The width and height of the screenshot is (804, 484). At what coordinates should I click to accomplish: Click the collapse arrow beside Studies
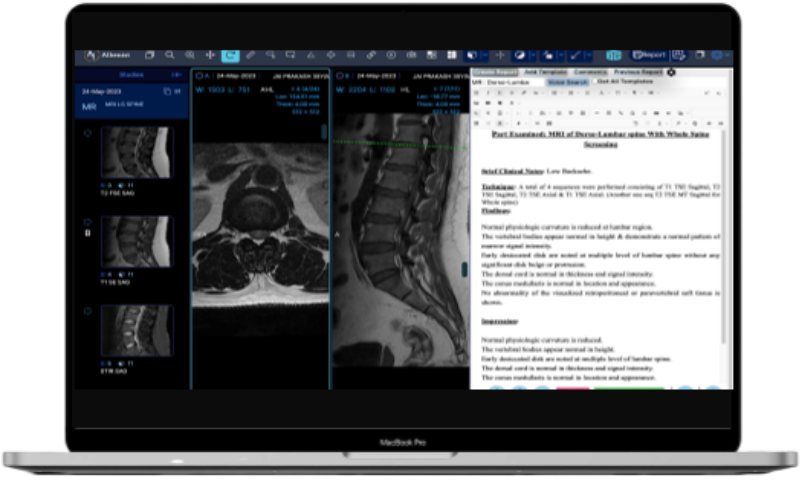[176, 75]
